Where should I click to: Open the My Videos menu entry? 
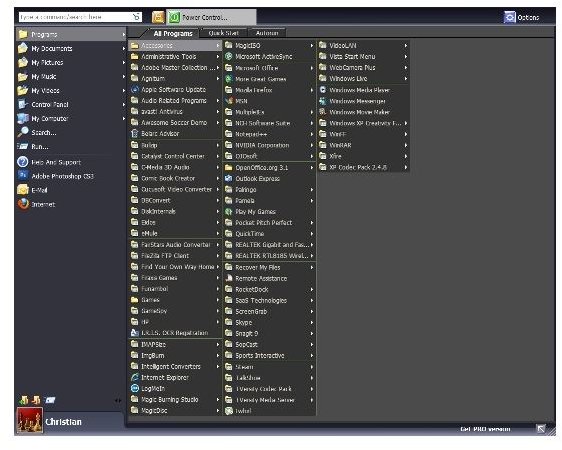71,90
